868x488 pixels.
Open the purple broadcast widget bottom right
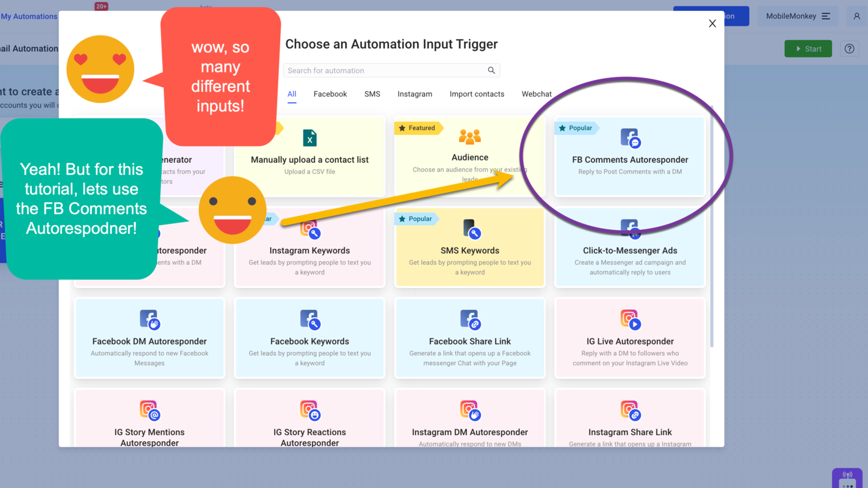click(847, 479)
